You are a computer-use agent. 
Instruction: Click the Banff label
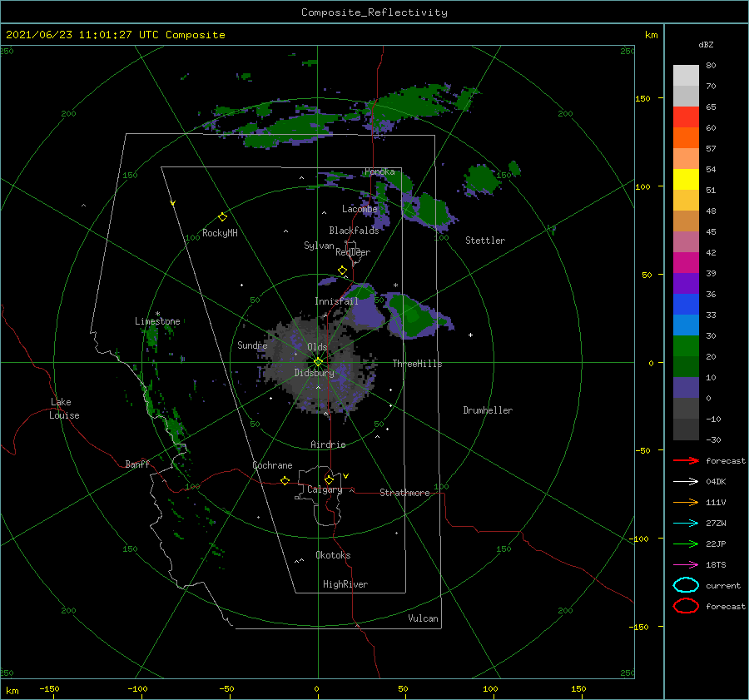click(x=137, y=464)
